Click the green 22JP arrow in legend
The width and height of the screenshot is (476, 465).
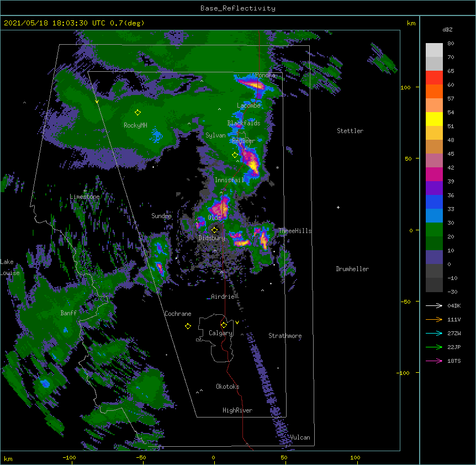[434, 347]
